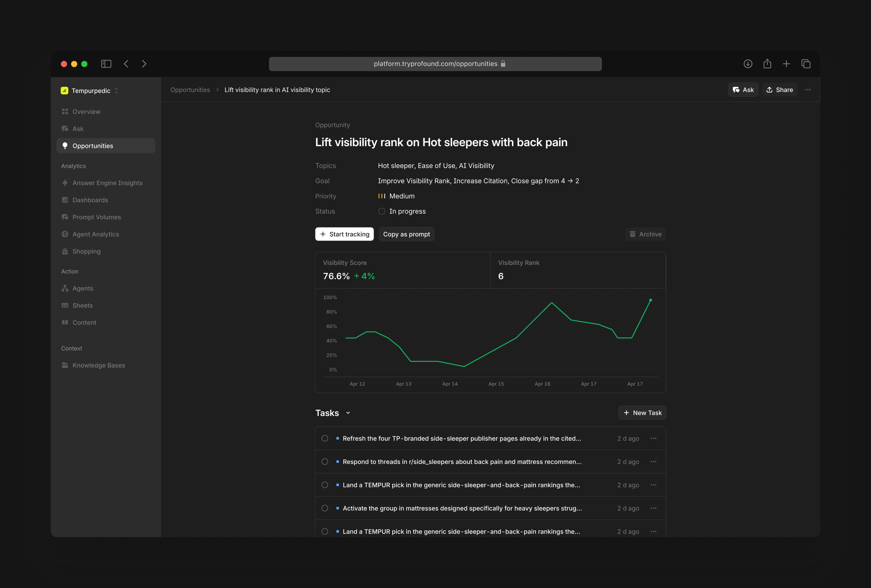Click breadcrumb Lift visibility rank in AI visibility topic
Screen dimensions: 871x588
tap(277, 90)
